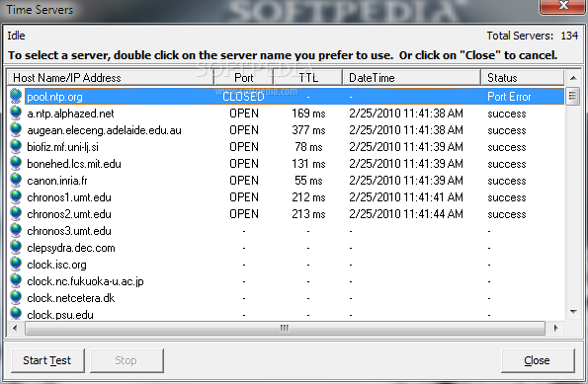The image size is (588, 384).
Task: Click the 131 ms TTL value
Action: point(308,164)
